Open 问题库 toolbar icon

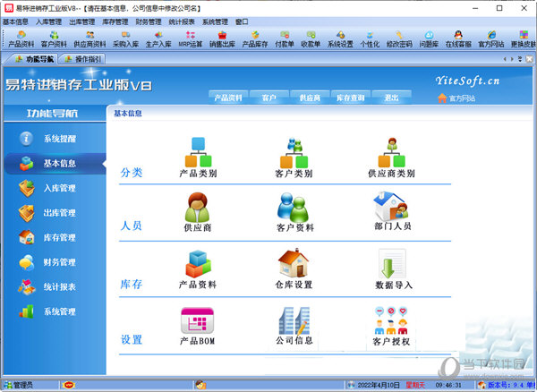pos(429,39)
